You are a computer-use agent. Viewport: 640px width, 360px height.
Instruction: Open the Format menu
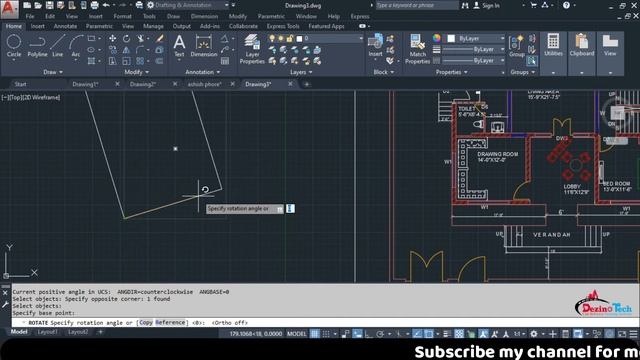pyautogui.click(x=122, y=16)
